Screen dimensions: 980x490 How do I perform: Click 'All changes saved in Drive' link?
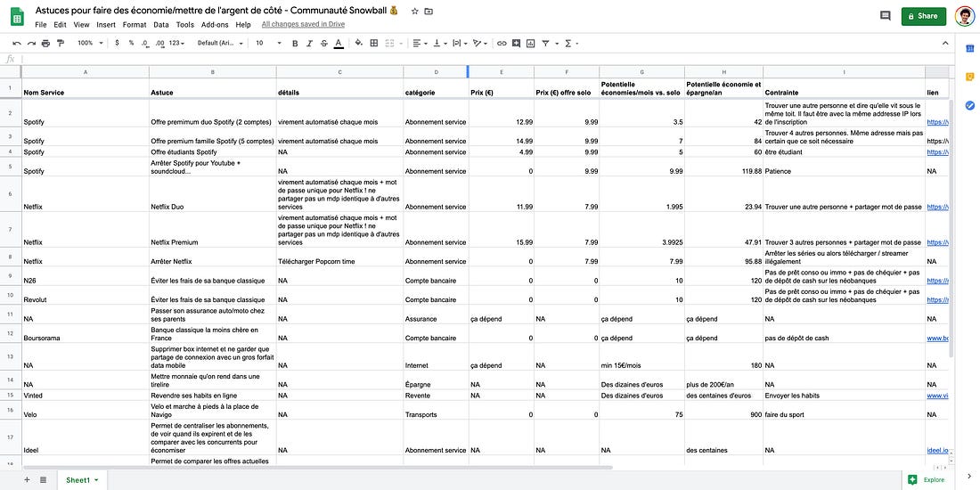click(x=303, y=24)
